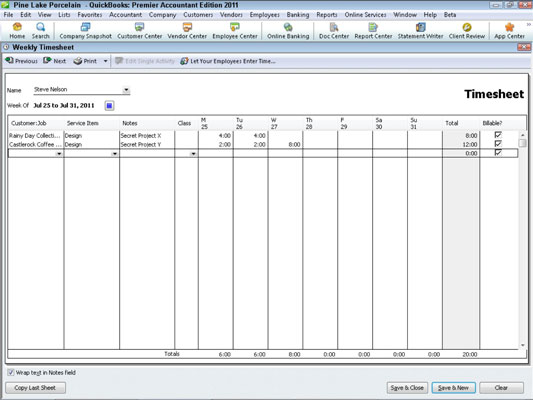Expand the Name dropdown showing Steve Nelson

point(126,90)
